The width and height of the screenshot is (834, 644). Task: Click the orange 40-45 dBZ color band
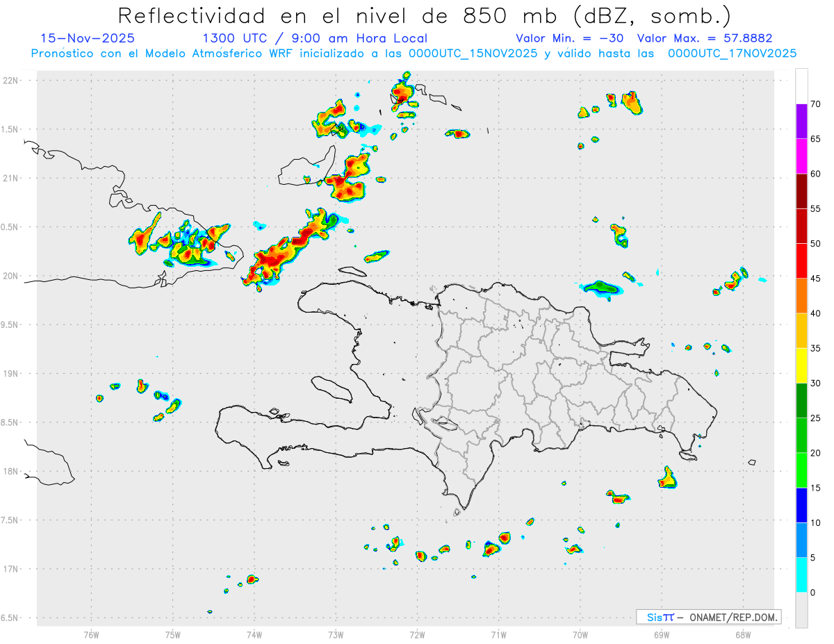(801, 295)
